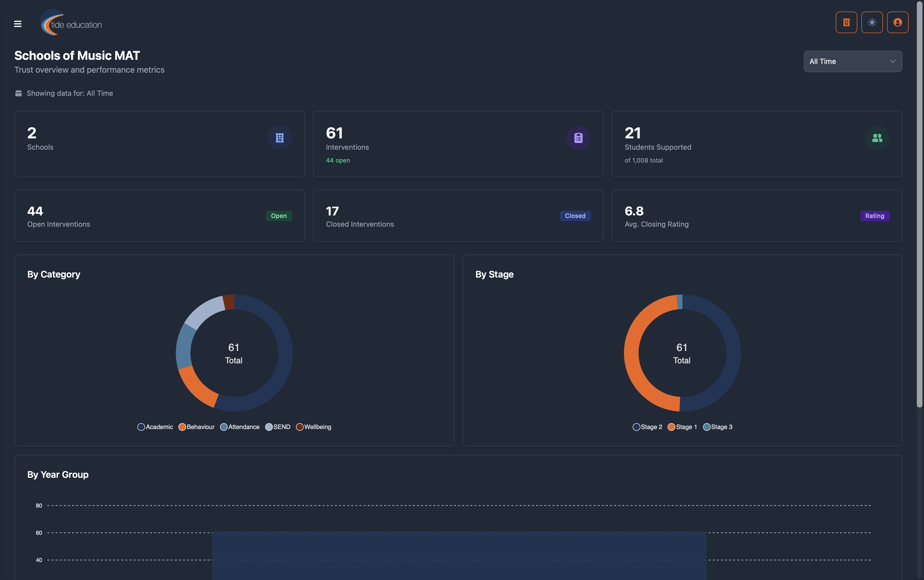924x580 pixels.
Task: Click the Rating badge on Avg. Closing Rating card
Action: tap(874, 216)
